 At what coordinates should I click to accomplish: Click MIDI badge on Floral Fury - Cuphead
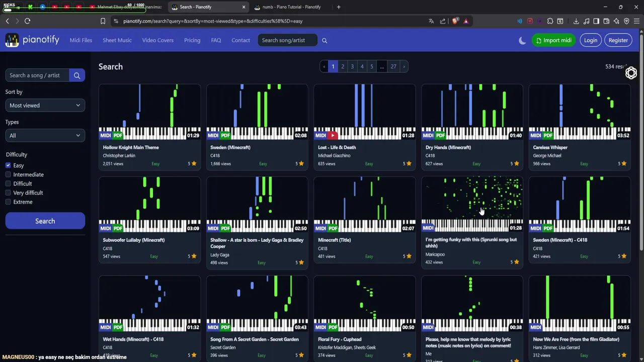tap(320, 327)
